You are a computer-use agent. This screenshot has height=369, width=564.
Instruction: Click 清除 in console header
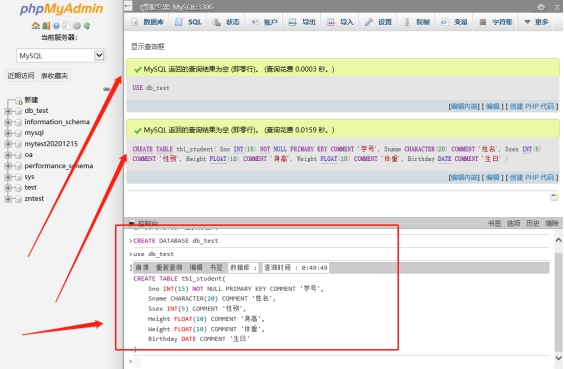tap(552, 223)
